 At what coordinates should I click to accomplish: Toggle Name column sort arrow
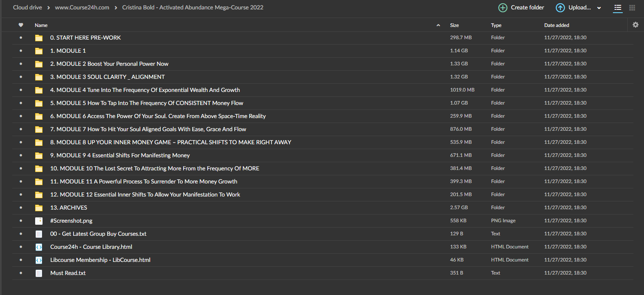tap(438, 25)
